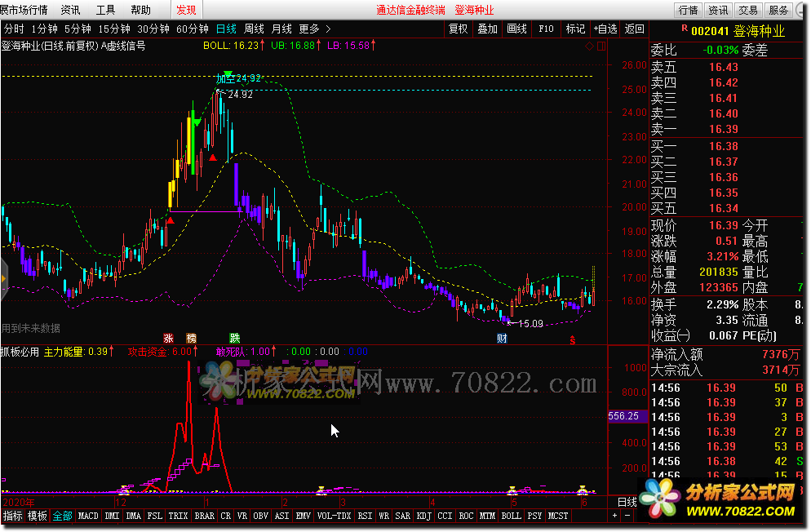Image resolution: width=811 pixels, height=532 pixels.
Task: Click the 标记 mark button
Action: coord(575,29)
